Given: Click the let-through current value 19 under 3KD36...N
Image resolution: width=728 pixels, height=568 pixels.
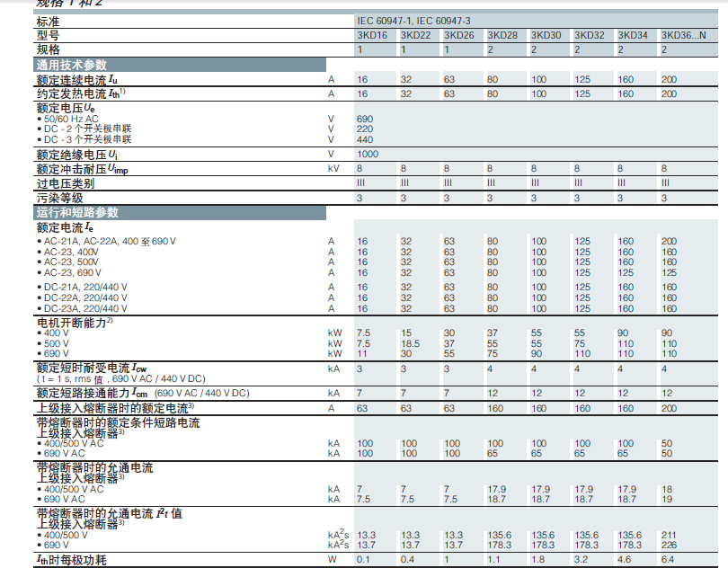Looking at the screenshot, I should (667, 500).
